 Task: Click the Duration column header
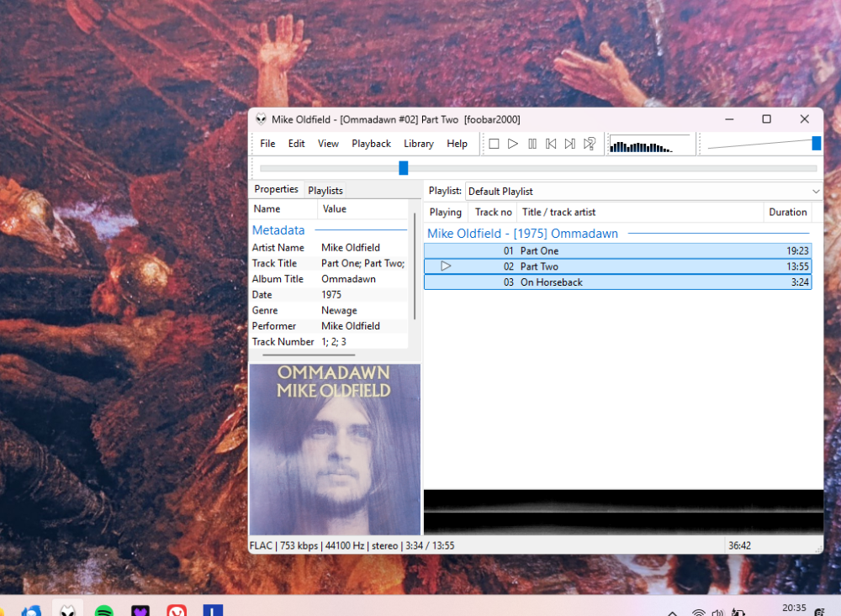coord(787,213)
